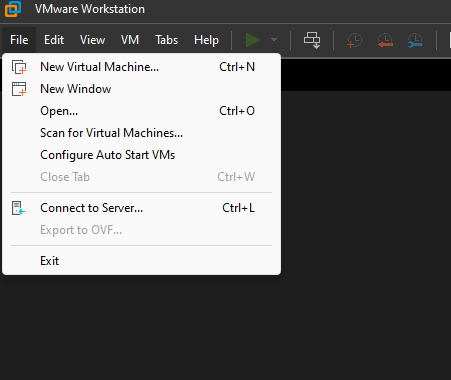
Task: Click the New Window menu icon
Action: coord(19,89)
